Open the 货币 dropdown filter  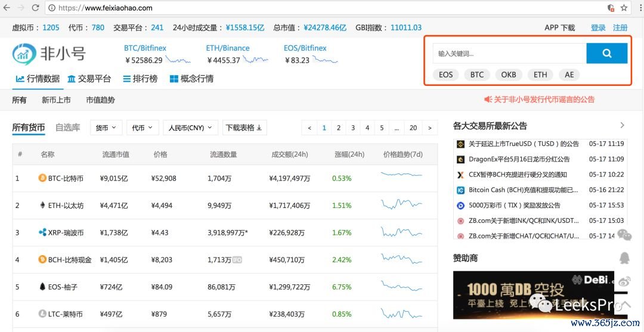click(106, 128)
